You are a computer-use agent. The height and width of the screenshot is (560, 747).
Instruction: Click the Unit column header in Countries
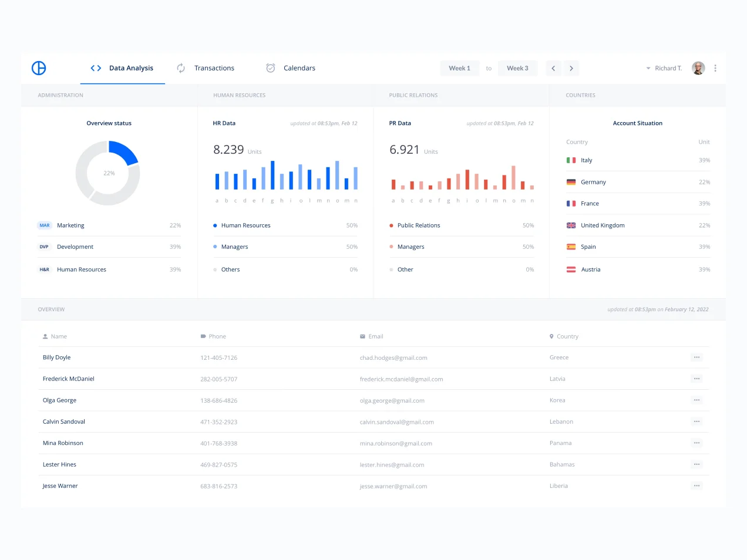pyautogui.click(x=704, y=142)
